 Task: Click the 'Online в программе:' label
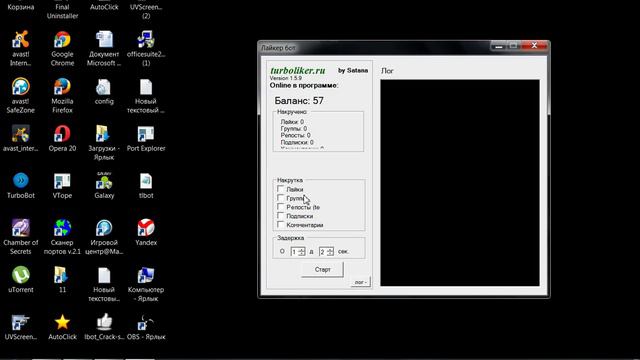click(304, 85)
